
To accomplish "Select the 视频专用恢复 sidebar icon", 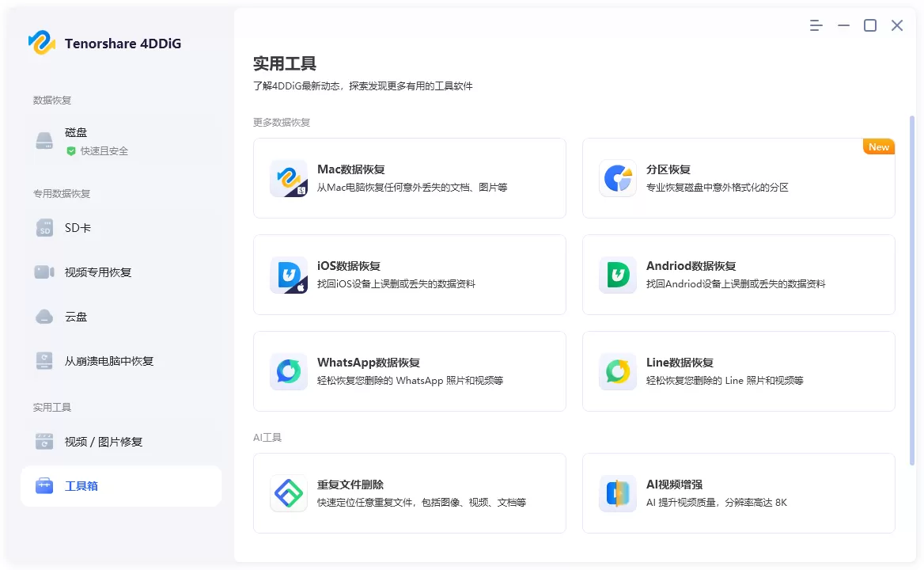I will [44, 272].
